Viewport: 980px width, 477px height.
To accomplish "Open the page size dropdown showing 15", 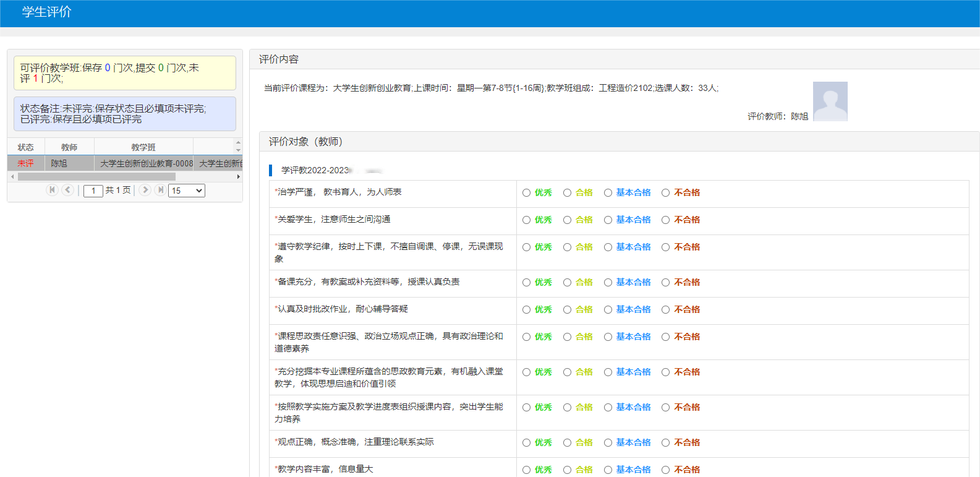I will [x=186, y=191].
